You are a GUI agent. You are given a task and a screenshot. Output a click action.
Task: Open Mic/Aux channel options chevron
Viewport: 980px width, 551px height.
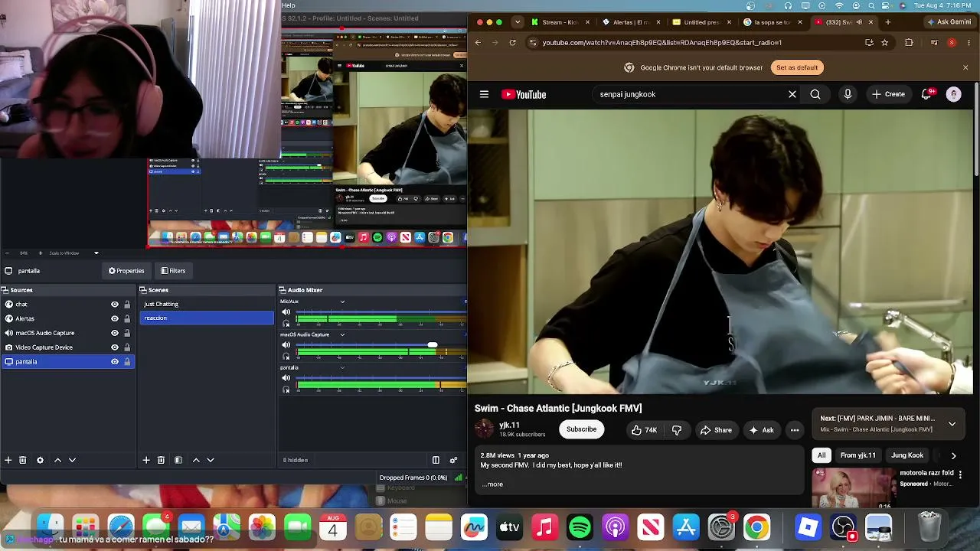pos(342,302)
